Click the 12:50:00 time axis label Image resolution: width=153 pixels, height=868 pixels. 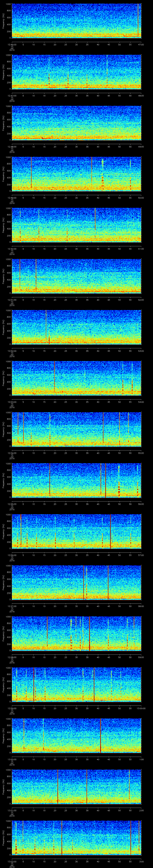(12, 249)
